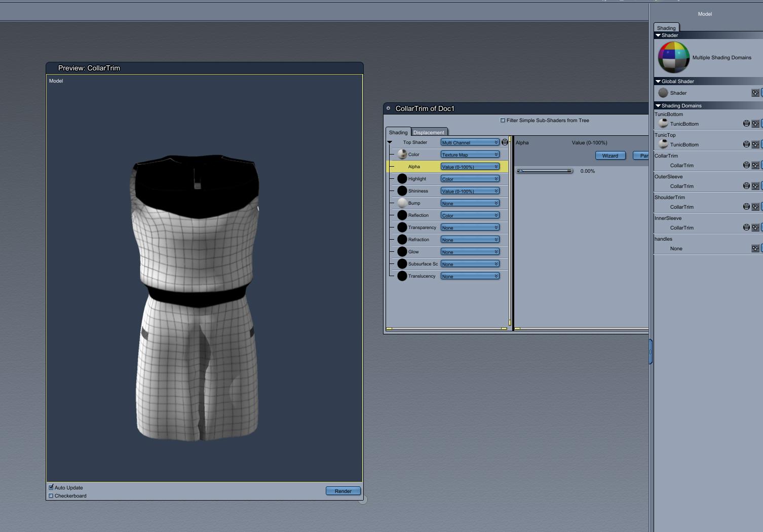Click the "handles" domain label
Screen dimensions: 763x532
pyautogui.click(x=663, y=239)
